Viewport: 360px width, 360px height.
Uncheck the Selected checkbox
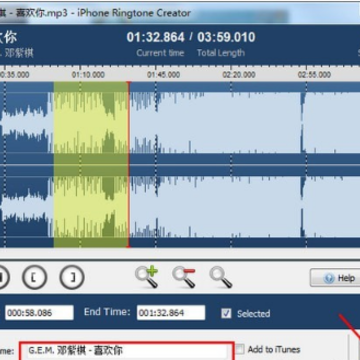coord(226,313)
